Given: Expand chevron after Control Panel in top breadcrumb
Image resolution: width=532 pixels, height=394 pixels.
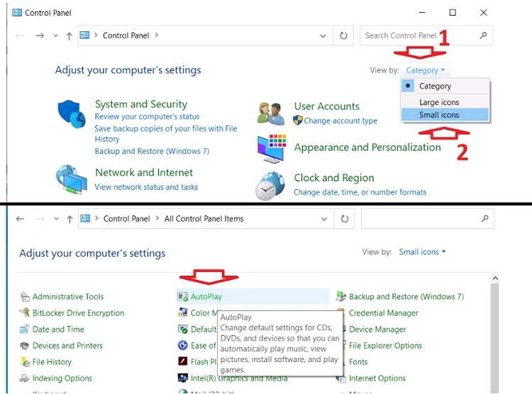Looking at the screenshot, I should click(x=157, y=35).
